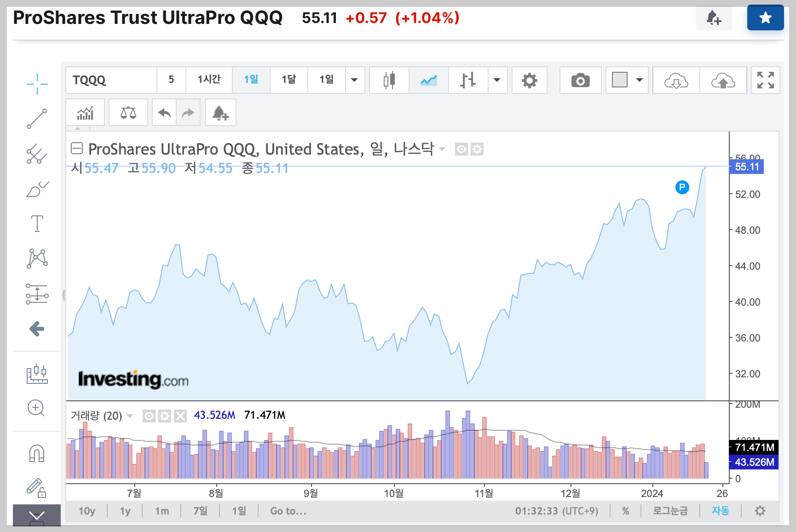The image size is (796, 532).
Task: Select the 1시간 interval
Action: point(209,80)
